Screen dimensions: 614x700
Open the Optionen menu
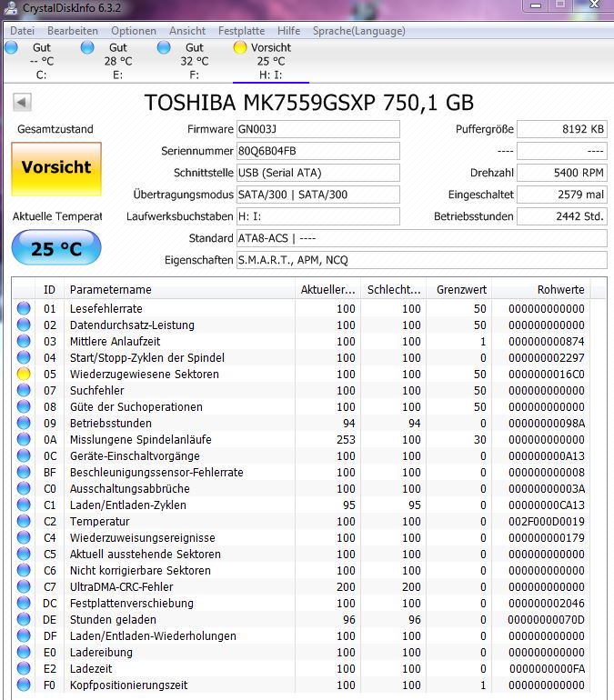(x=134, y=31)
